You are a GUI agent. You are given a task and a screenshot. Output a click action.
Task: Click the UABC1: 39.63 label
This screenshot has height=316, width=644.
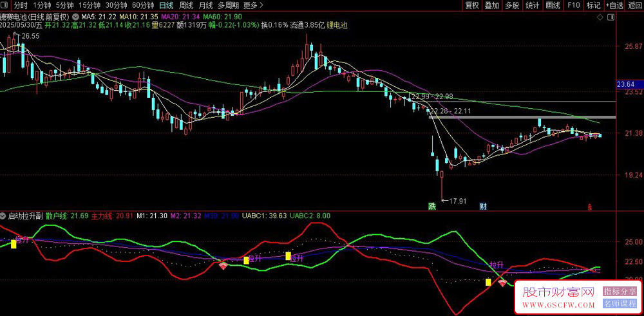[265, 216]
